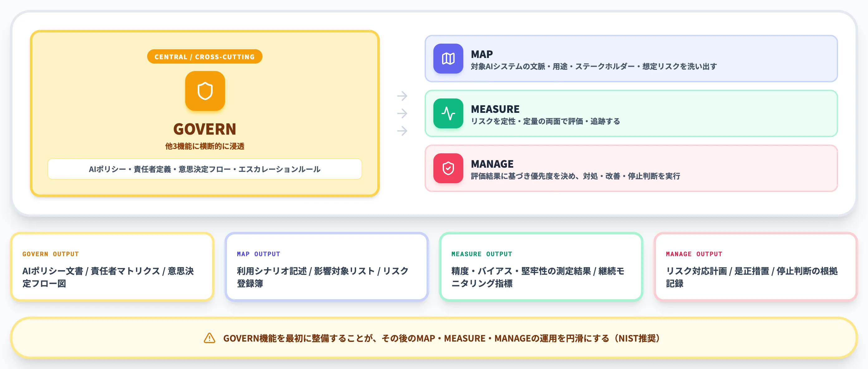
Task: Click the MAP description about 対象AIシステムの文脈
Action: 594,66
